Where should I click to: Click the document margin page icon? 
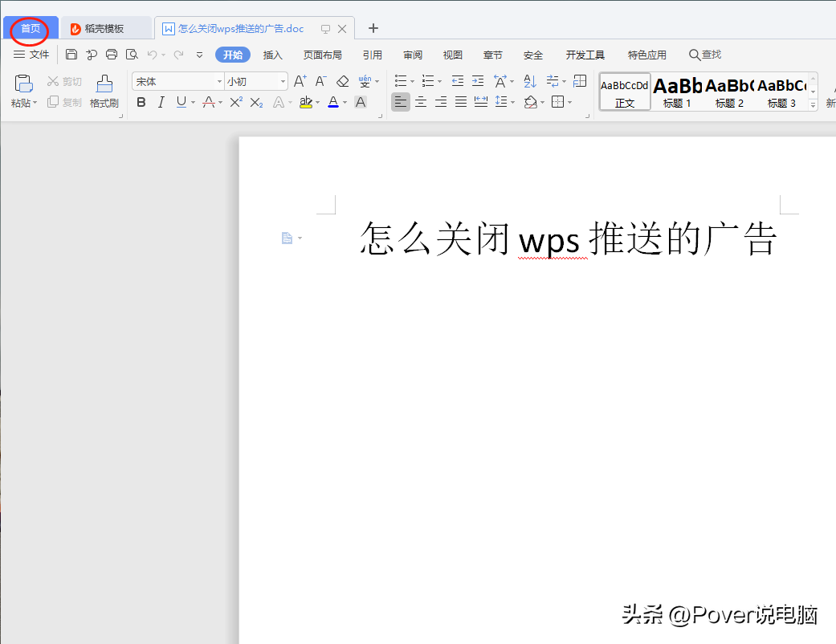[287, 238]
